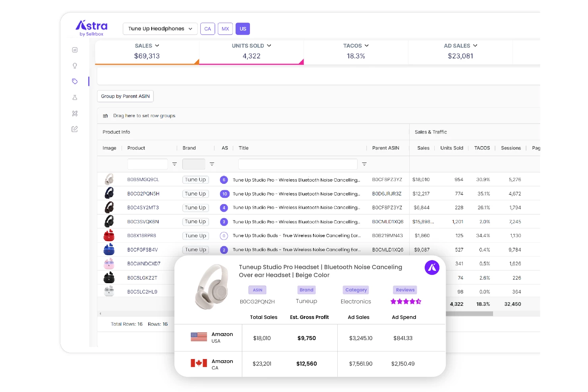Focus the Title filter text box

click(298, 164)
